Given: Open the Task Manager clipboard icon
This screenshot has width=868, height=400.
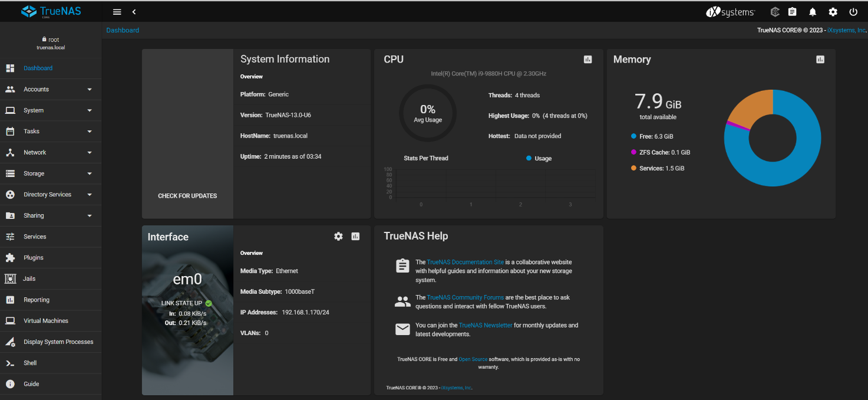Looking at the screenshot, I should click(x=793, y=12).
